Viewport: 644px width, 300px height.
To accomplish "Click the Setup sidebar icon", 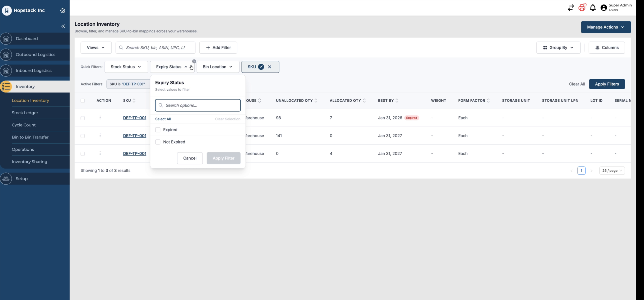I will [x=6, y=179].
